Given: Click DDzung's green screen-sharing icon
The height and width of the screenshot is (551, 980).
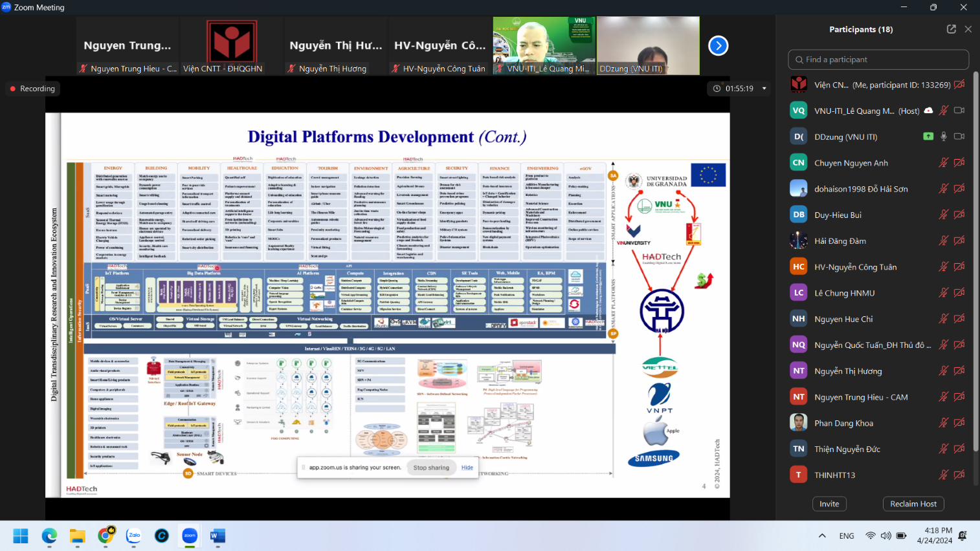Looking at the screenshot, I should (928, 136).
